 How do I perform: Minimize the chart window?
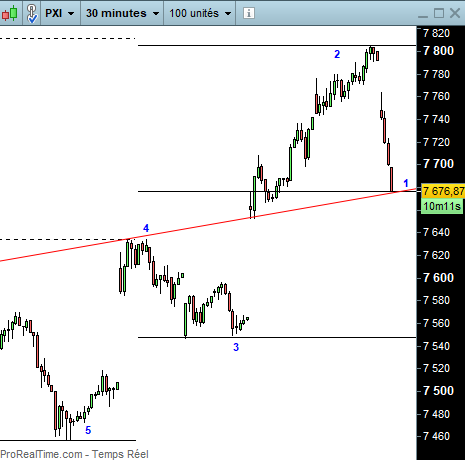coord(423,16)
